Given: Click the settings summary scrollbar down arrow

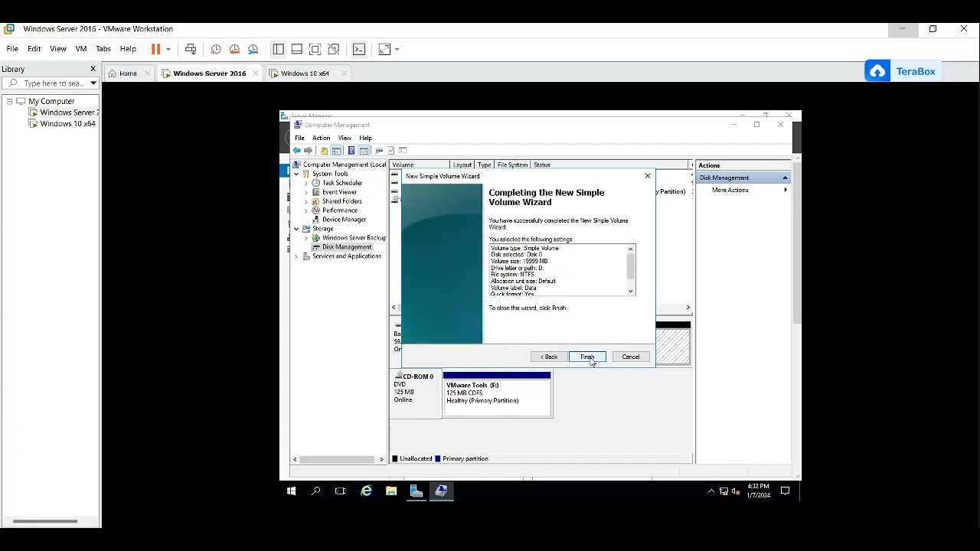Looking at the screenshot, I should tap(631, 291).
